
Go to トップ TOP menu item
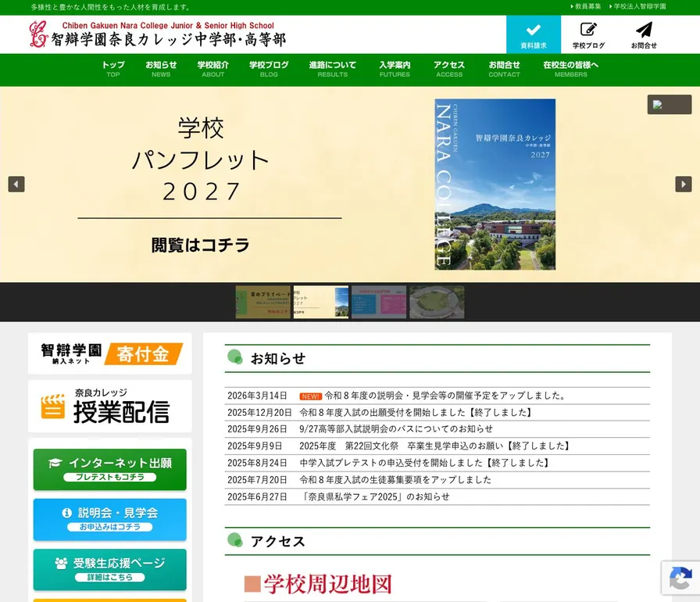point(113,70)
